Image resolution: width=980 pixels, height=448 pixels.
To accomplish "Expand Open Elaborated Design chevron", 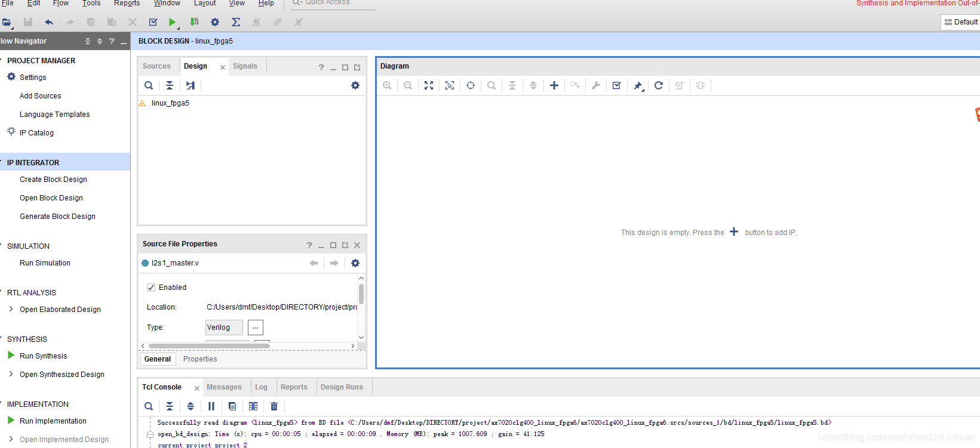I will point(11,309).
